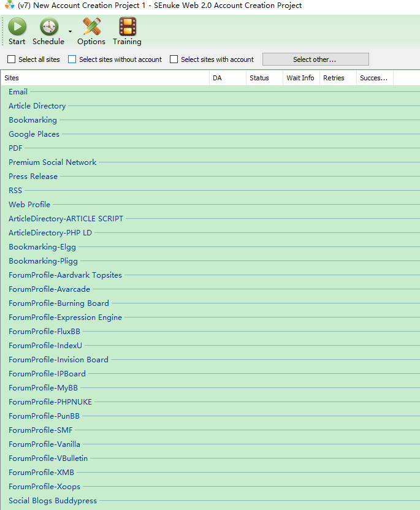Screen dimensions: 420x510
Task: Click the Wait Info column header
Action: coord(301,78)
